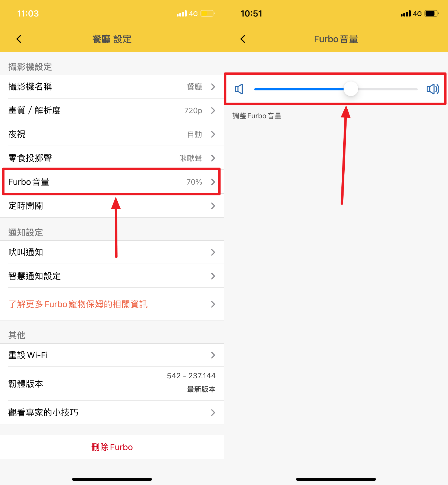Tap the Furbo 音量 page title

tap(336, 39)
